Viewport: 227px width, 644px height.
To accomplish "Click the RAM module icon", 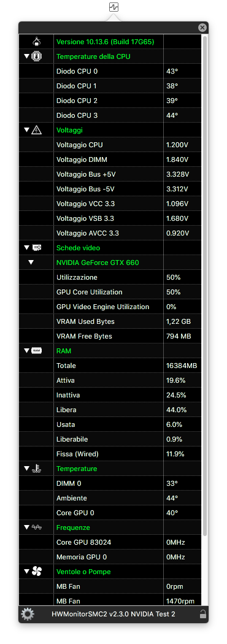I will (x=37, y=351).
